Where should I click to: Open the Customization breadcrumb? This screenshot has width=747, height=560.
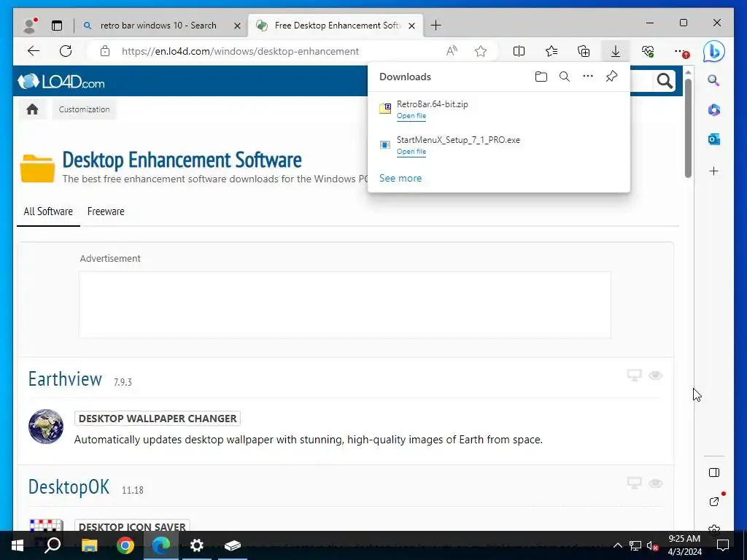(x=85, y=109)
